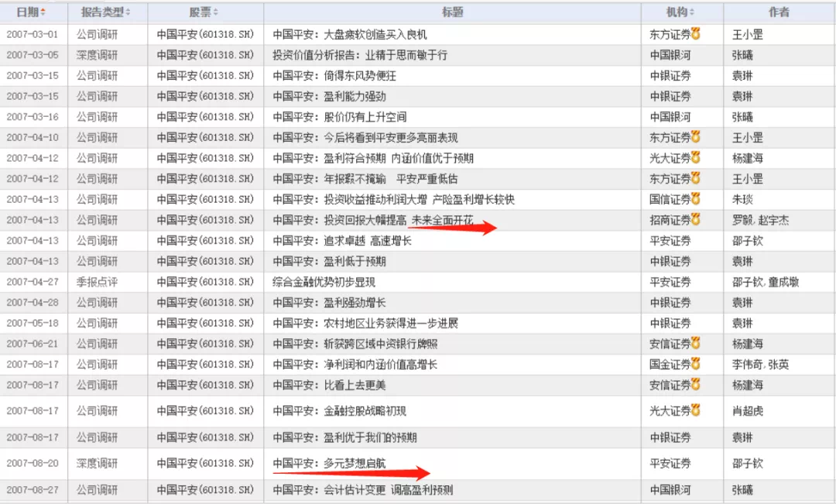This screenshot has height=504, width=836.
Task: Select date cell 2007-03-16
Action: click(x=32, y=117)
